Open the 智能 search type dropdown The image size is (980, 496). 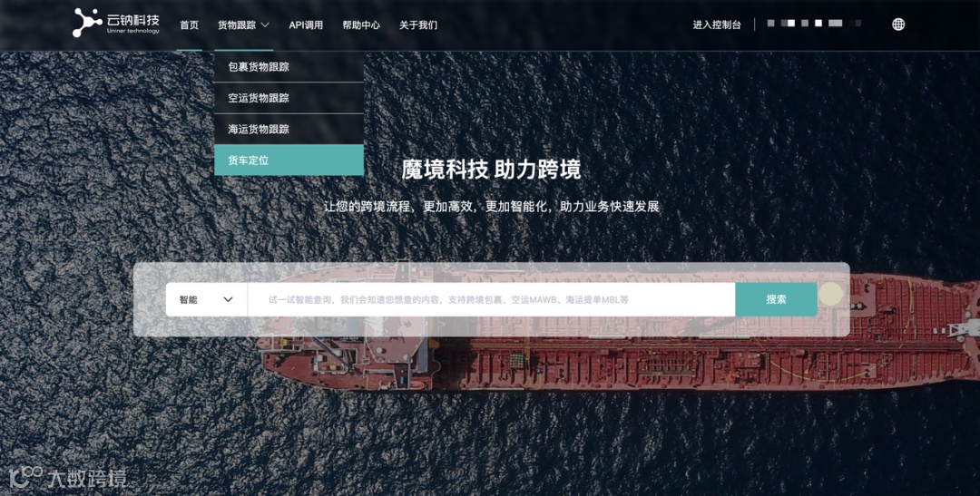[x=206, y=299]
